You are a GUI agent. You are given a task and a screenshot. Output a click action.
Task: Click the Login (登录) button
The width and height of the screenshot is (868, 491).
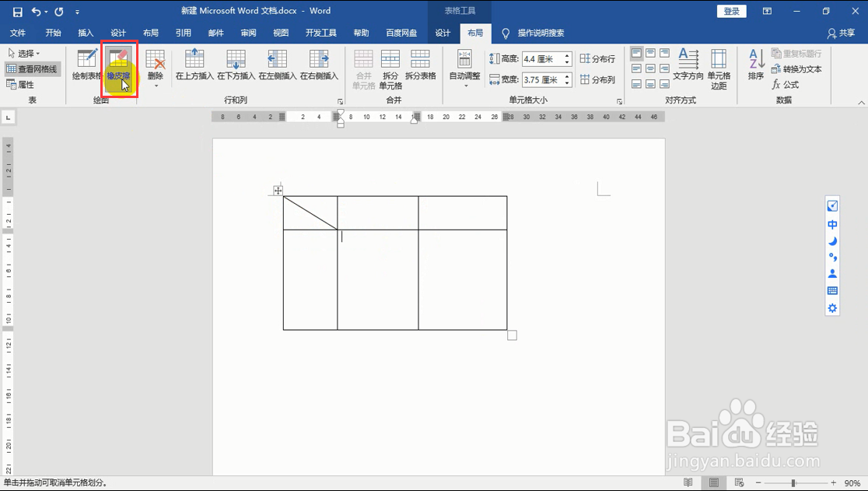tap(732, 11)
